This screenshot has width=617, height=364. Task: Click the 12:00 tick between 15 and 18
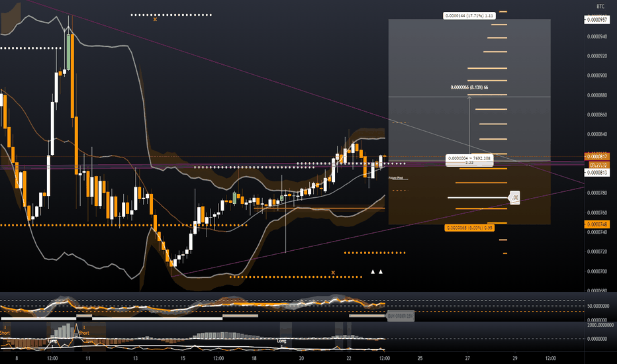pyautogui.click(x=218, y=358)
